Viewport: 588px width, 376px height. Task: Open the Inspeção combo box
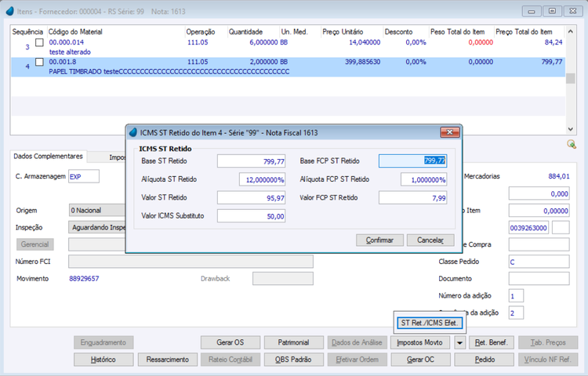[x=96, y=227]
